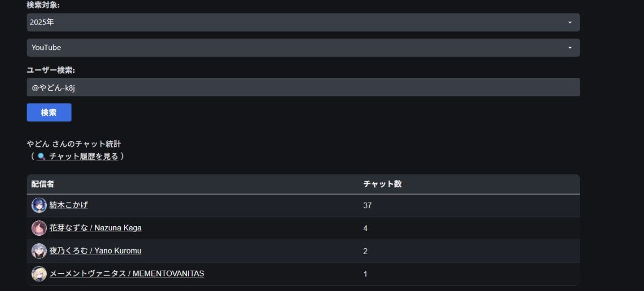Go to the メーメントヴァニタス / MEMENTOVANITAS link
The width and height of the screenshot is (644, 291).
point(127,274)
